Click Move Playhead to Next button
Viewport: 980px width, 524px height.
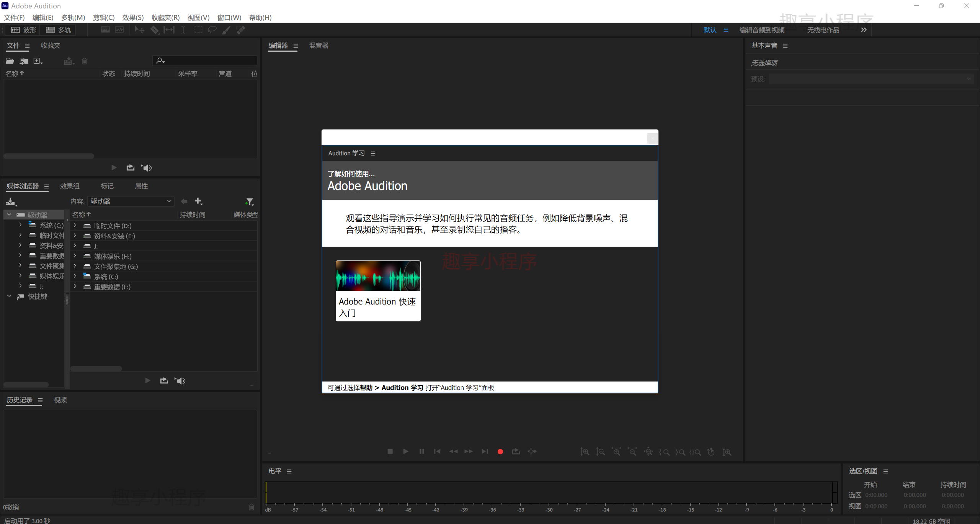pyautogui.click(x=485, y=452)
